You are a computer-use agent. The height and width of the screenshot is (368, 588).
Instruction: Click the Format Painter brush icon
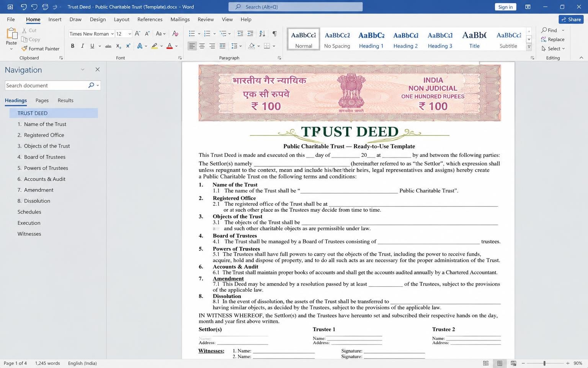24,49
